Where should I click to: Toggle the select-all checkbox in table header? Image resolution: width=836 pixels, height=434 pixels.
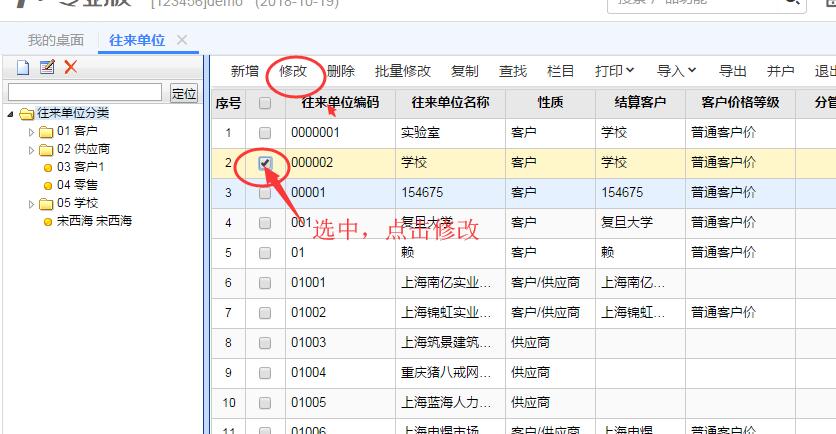[x=265, y=103]
